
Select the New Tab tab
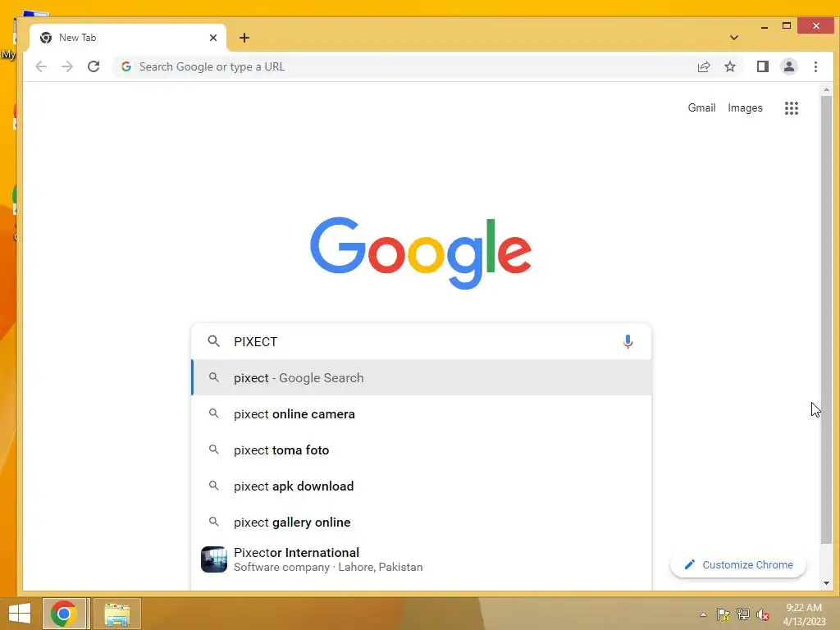pyautogui.click(x=128, y=38)
